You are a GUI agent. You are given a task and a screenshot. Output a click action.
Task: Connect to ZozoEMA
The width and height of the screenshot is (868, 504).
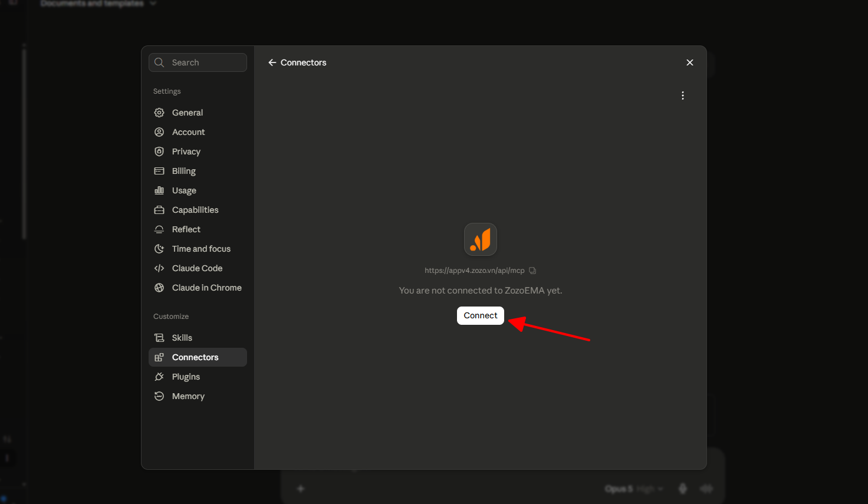[481, 315]
